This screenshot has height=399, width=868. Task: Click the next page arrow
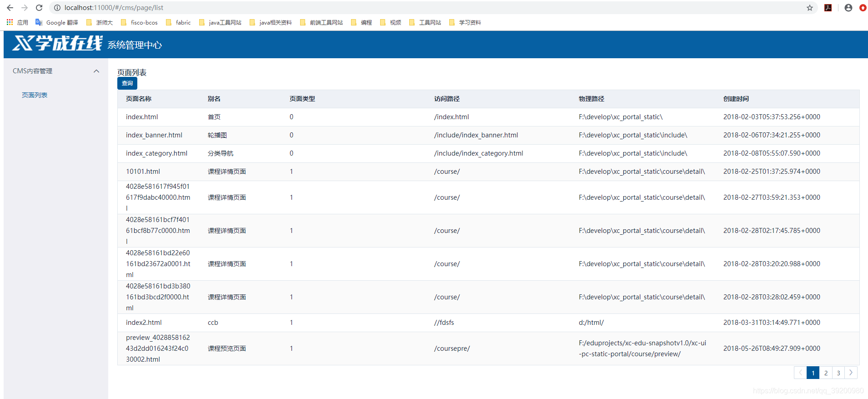851,373
